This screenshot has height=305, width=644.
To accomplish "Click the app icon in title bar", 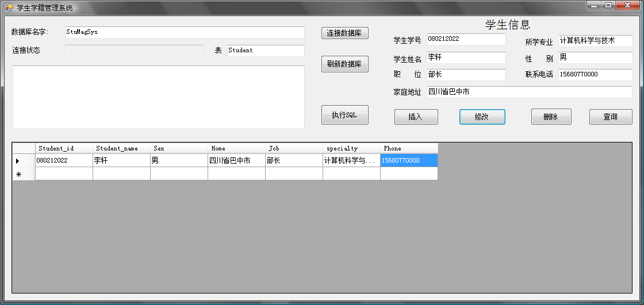I will [9, 7].
